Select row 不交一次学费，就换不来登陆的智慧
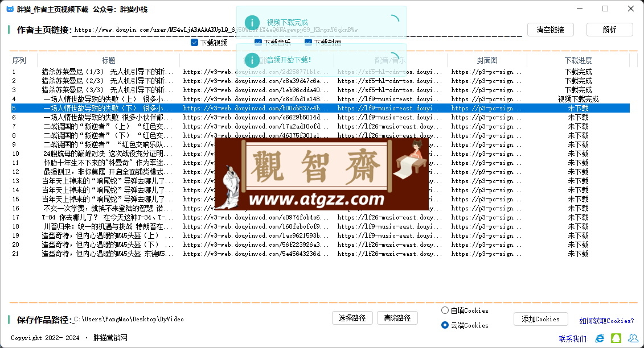This screenshot has height=348, width=644. coord(321,208)
